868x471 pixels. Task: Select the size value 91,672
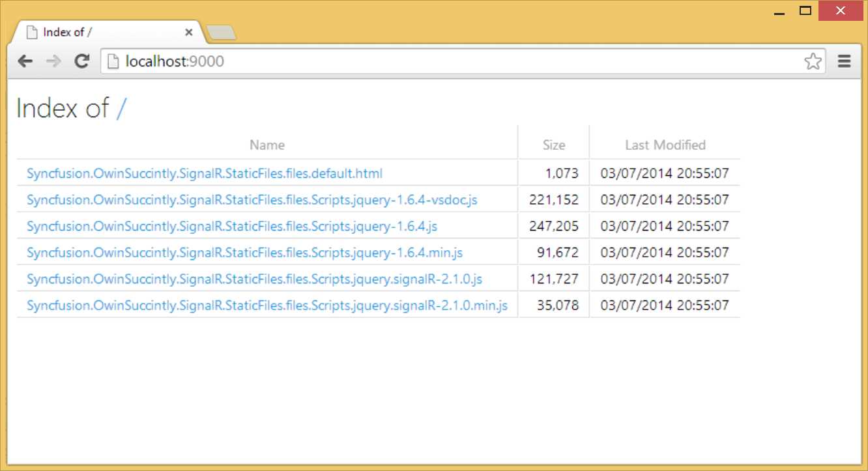pos(558,252)
